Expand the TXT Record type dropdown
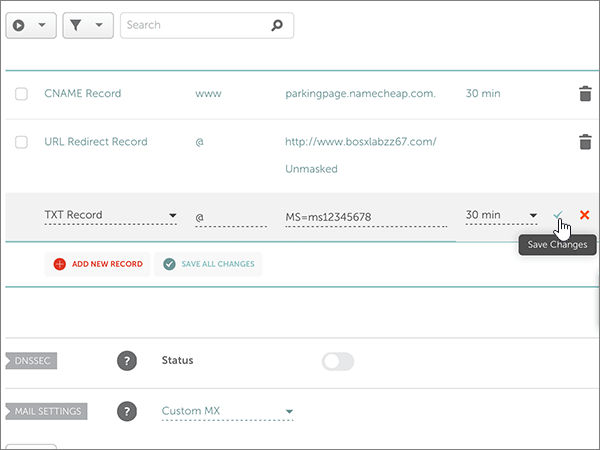 coord(110,215)
